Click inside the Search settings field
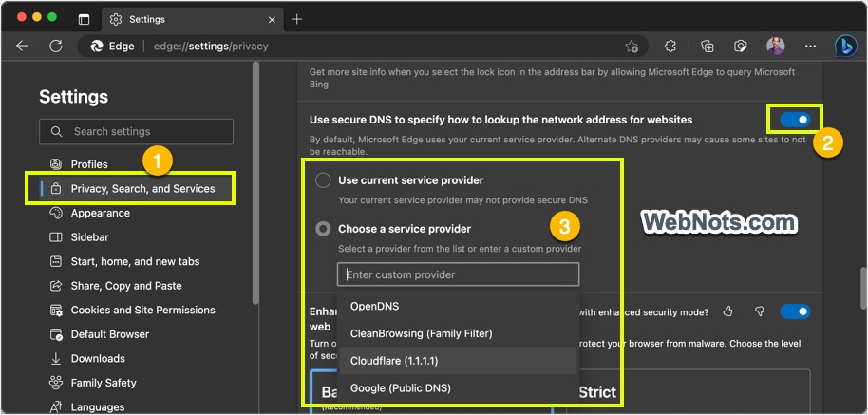Screen dimensions: 868x415 (x=136, y=131)
